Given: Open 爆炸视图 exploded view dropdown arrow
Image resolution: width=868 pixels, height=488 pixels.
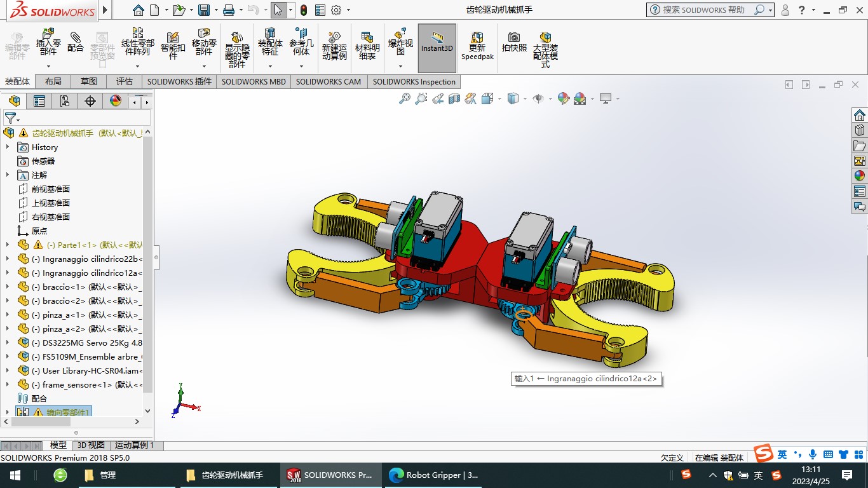Looking at the screenshot, I should click(400, 66).
